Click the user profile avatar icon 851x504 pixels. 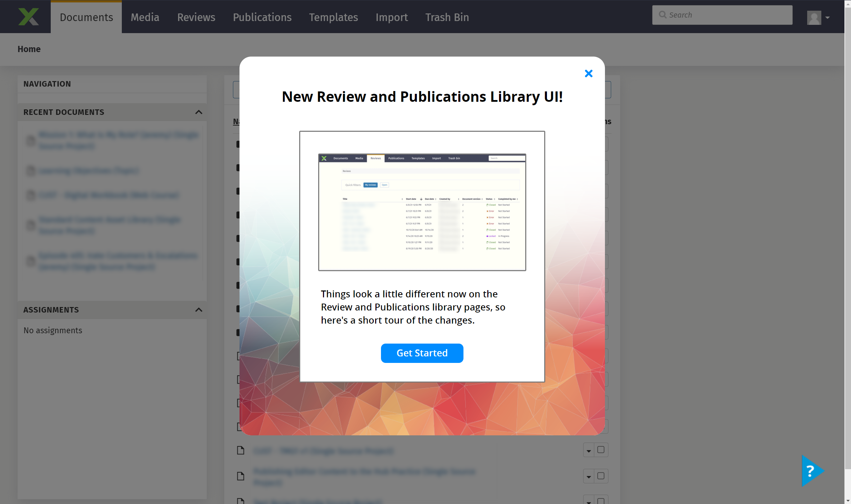point(814,17)
